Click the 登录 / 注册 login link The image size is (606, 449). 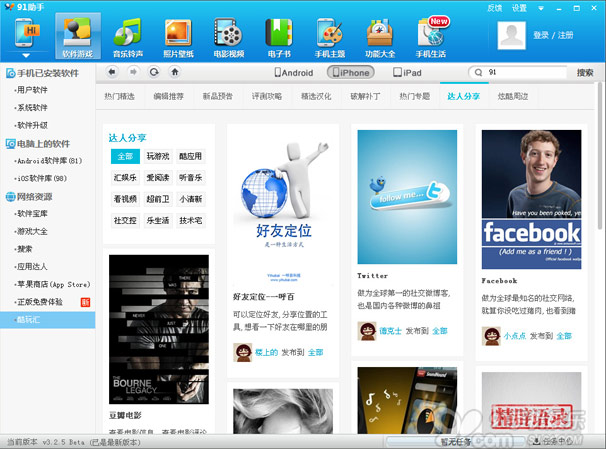[555, 35]
